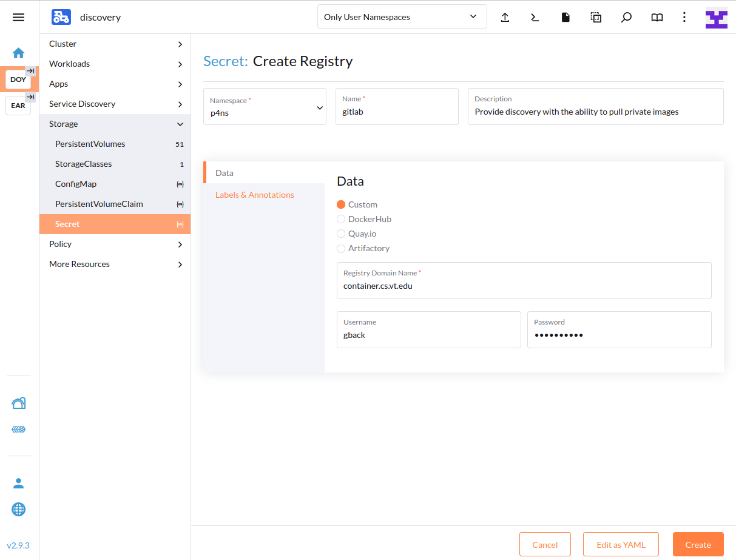Open the resource search magnifier icon

click(626, 17)
